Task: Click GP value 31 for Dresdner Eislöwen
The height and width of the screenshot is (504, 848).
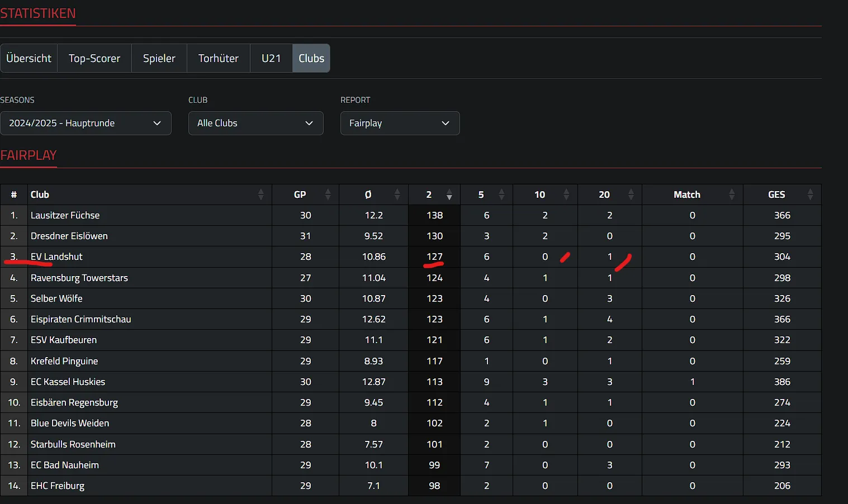Action: pos(305,236)
